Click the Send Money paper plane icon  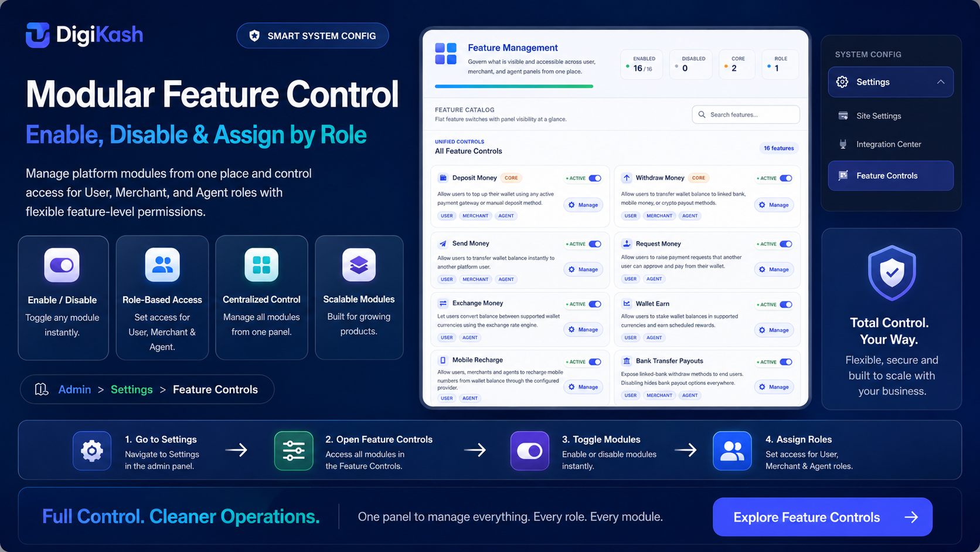(443, 243)
